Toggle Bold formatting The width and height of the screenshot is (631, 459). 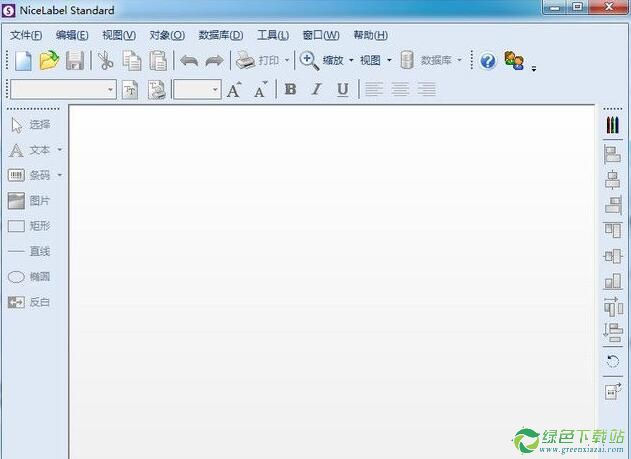(290, 89)
